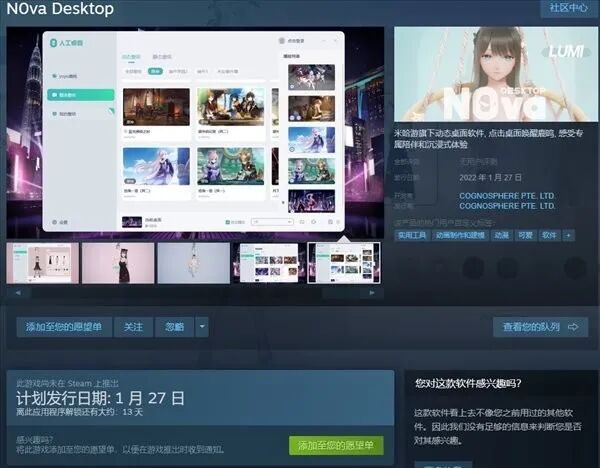Click the 忽略 ignore button

click(x=174, y=327)
